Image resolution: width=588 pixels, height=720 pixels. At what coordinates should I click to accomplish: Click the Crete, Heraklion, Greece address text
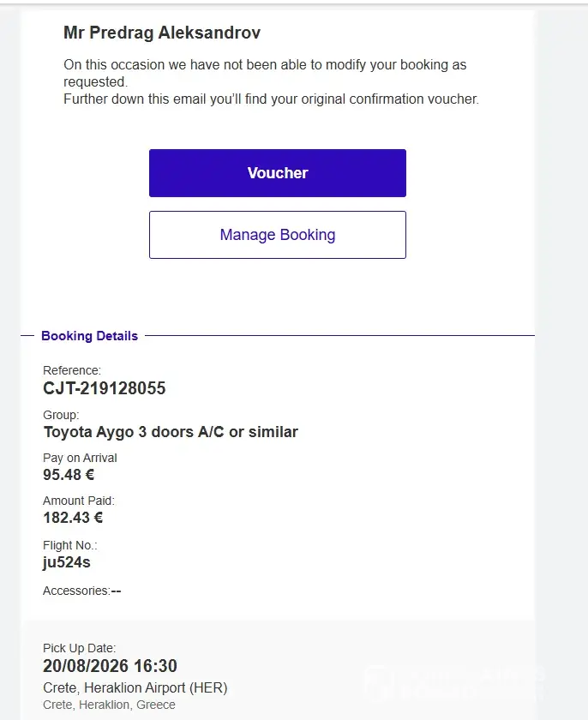pos(109,705)
